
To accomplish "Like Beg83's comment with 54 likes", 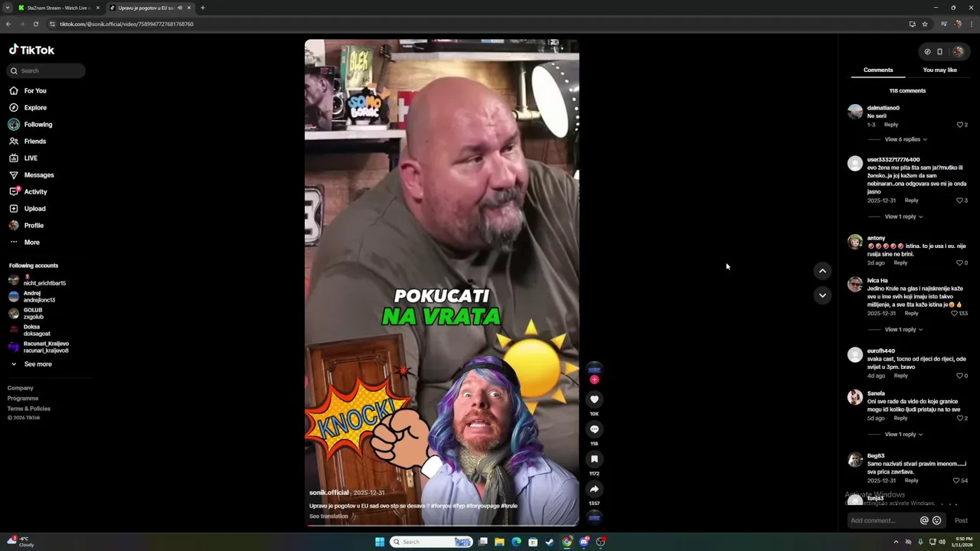I will 955,481.
